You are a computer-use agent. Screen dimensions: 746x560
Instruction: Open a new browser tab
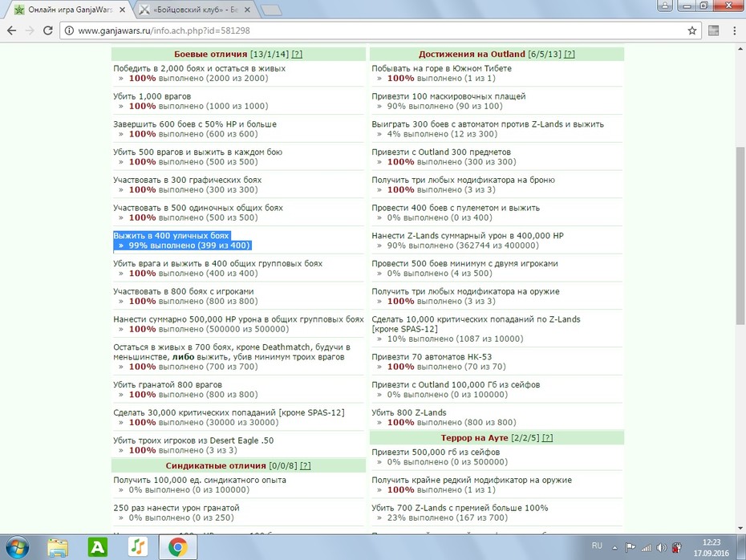point(272,10)
